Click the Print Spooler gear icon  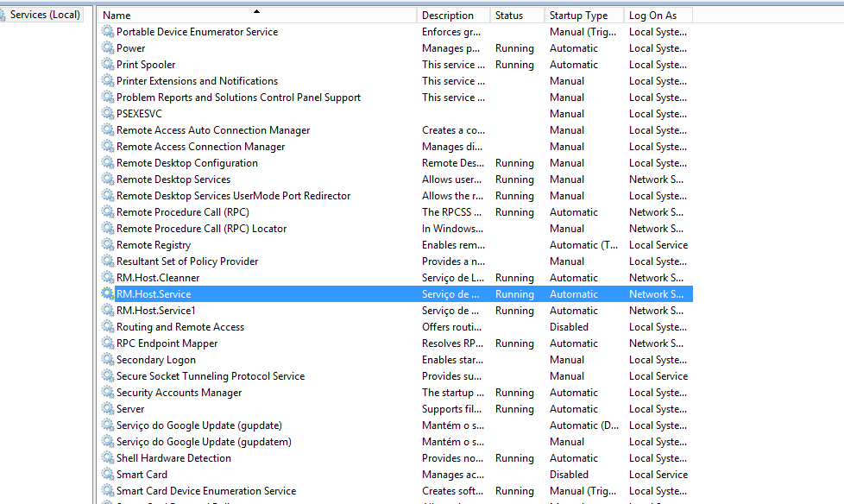[x=108, y=64]
